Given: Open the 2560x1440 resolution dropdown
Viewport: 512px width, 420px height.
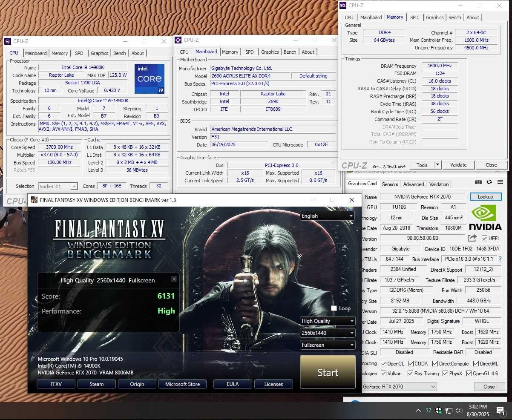Looking at the screenshot, I should point(327,333).
